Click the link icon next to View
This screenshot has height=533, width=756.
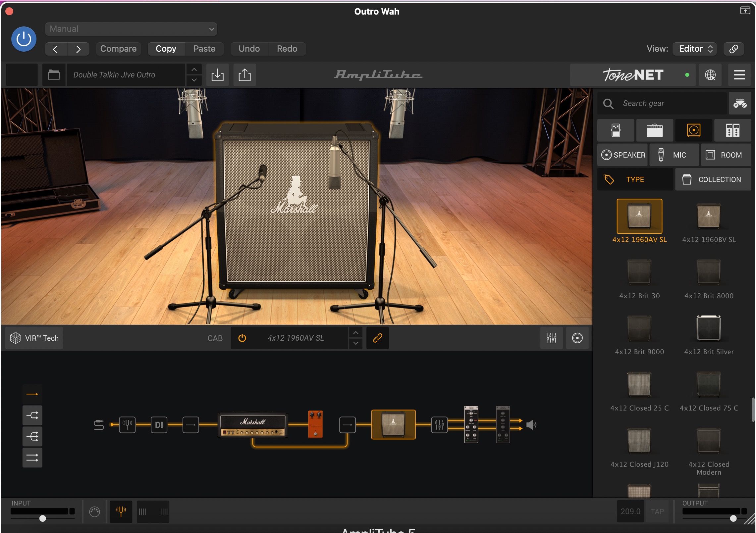point(733,49)
